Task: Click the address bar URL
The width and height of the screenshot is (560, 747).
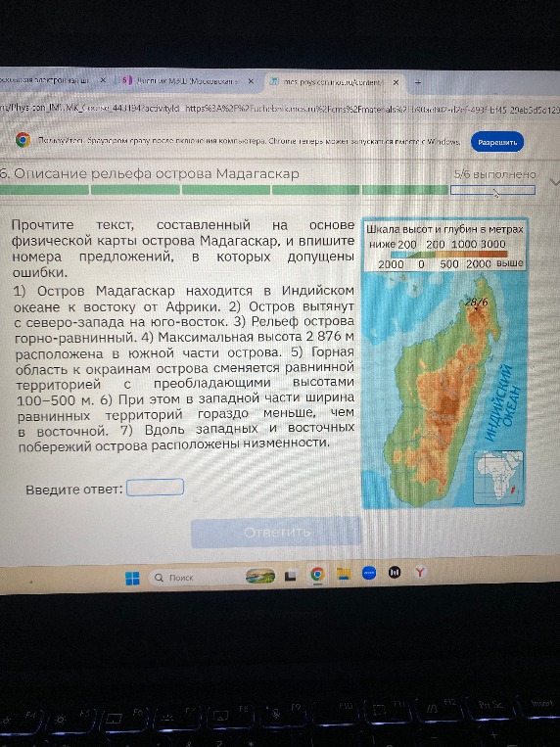Action: (x=280, y=109)
